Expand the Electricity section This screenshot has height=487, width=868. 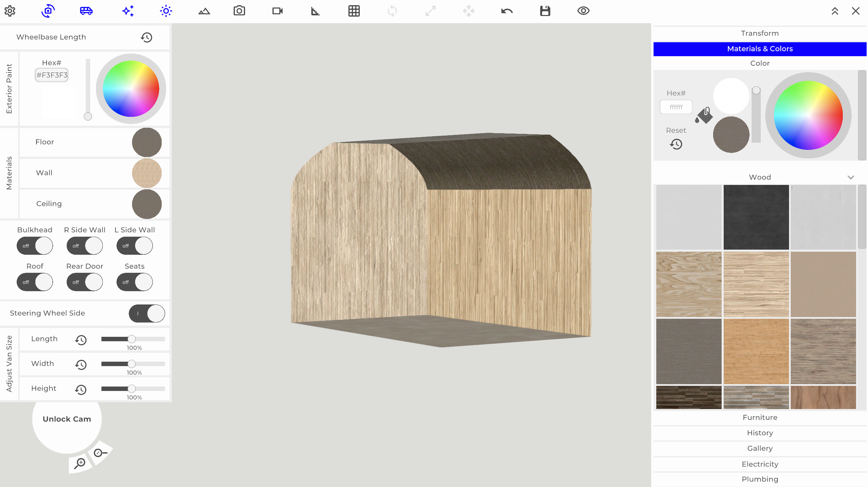(x=760, y=464)
